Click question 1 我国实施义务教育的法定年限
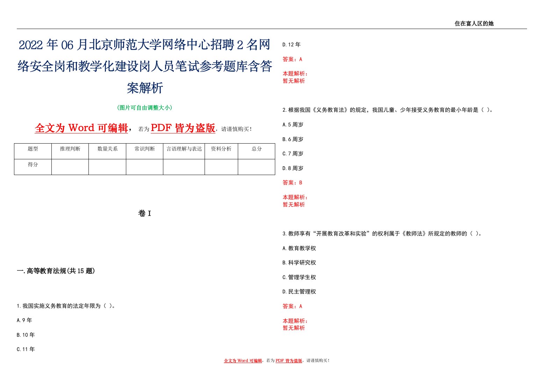This screenshot has width=555, height=392. [66, 306]
